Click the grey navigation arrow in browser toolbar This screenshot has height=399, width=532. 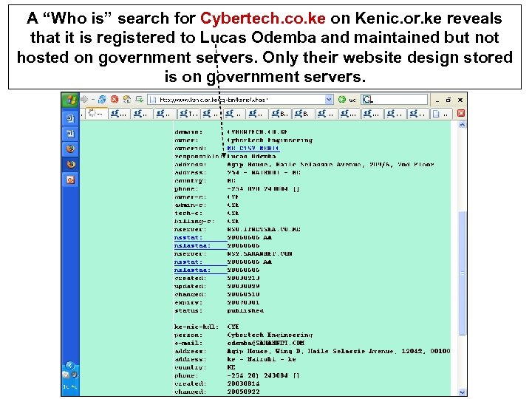click(x=83, y=100)
